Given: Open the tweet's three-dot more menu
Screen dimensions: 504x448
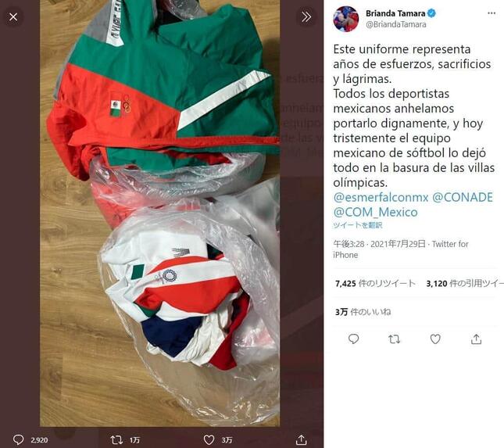Looking at the screenshot, I should coord(491,13).
